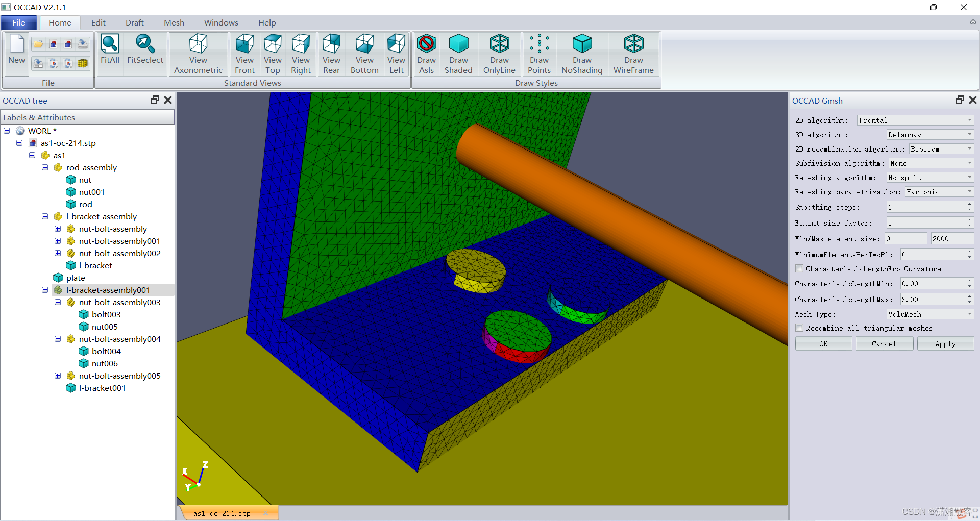The height and width of the screenshot is (521, 980).
Task: Close the as1-oc-214.stp document tab
Action: click(265, 513)
